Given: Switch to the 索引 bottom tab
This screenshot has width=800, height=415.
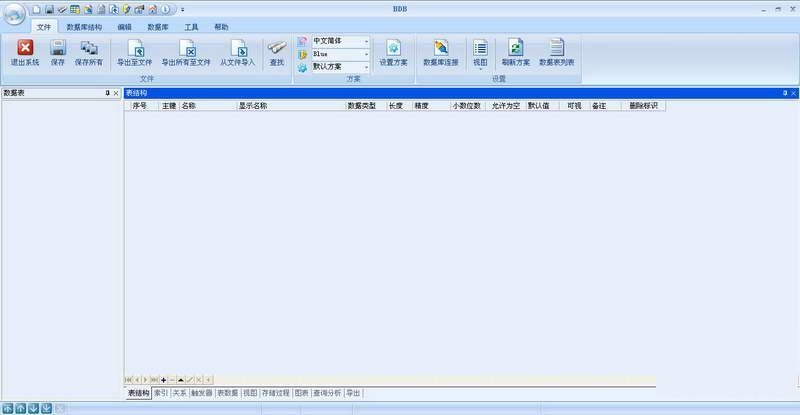Looking at the screenshot, I should click(160, 394).
